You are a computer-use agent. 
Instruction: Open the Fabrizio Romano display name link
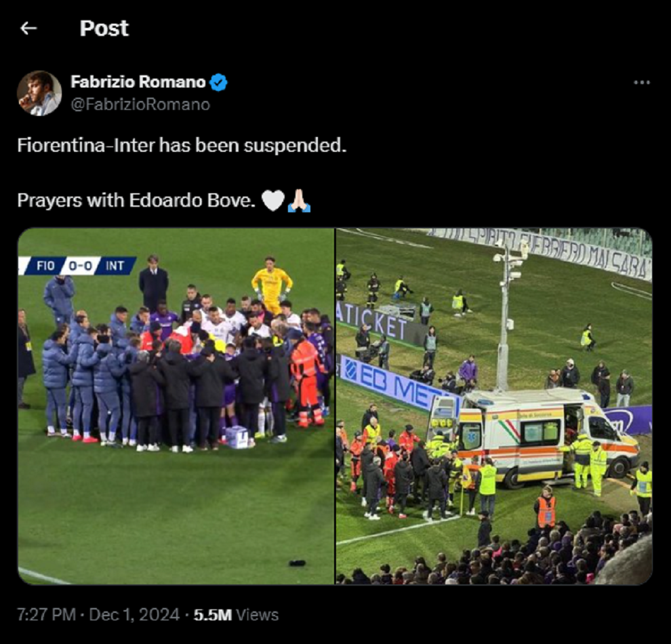click(x=138, y=82)
